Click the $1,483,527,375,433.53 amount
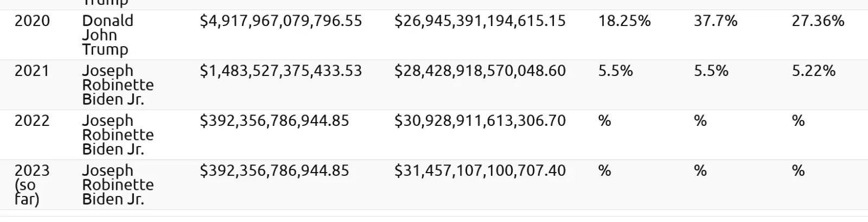The height and width of the screenshot is (222, 868). [280, 71]
